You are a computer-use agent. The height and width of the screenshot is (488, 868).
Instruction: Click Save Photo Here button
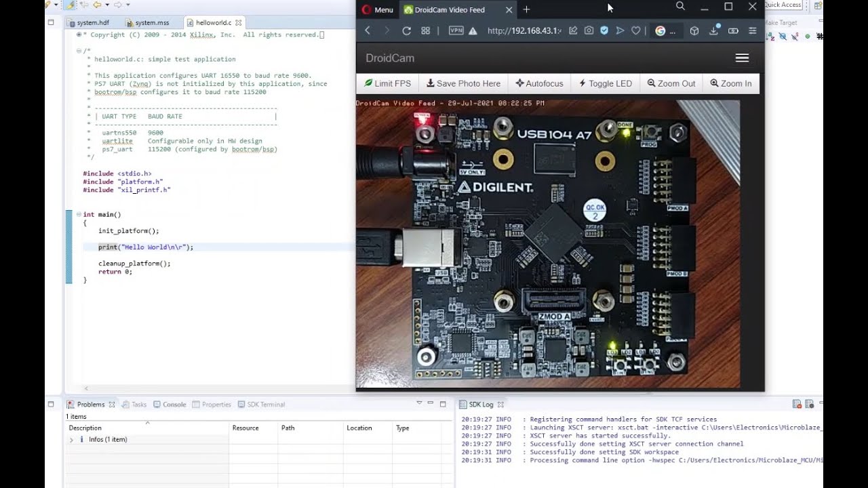point(463,83)
